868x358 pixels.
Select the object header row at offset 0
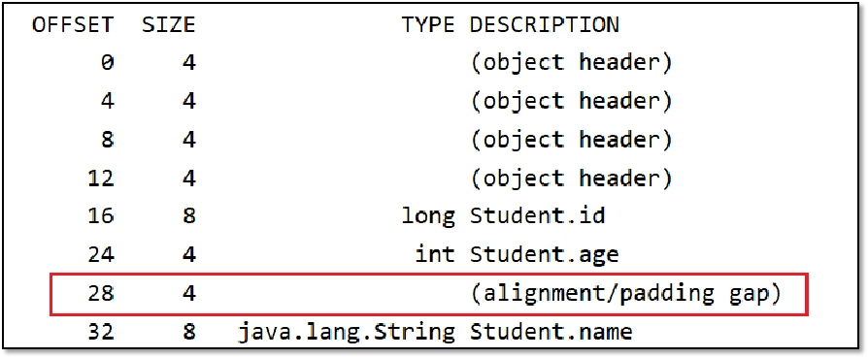pyautogui.click(x=387, y=62)
